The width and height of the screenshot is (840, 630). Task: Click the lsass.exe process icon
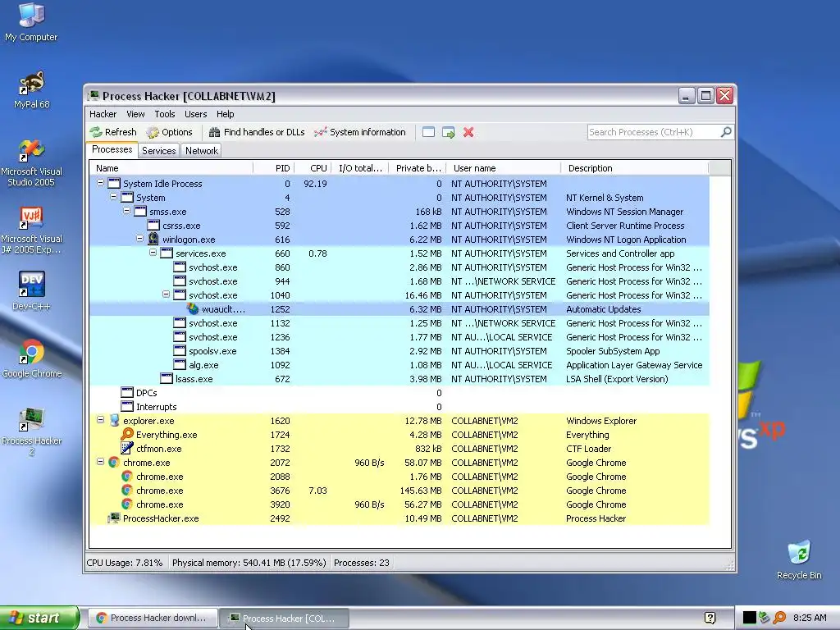pos(167,379)
